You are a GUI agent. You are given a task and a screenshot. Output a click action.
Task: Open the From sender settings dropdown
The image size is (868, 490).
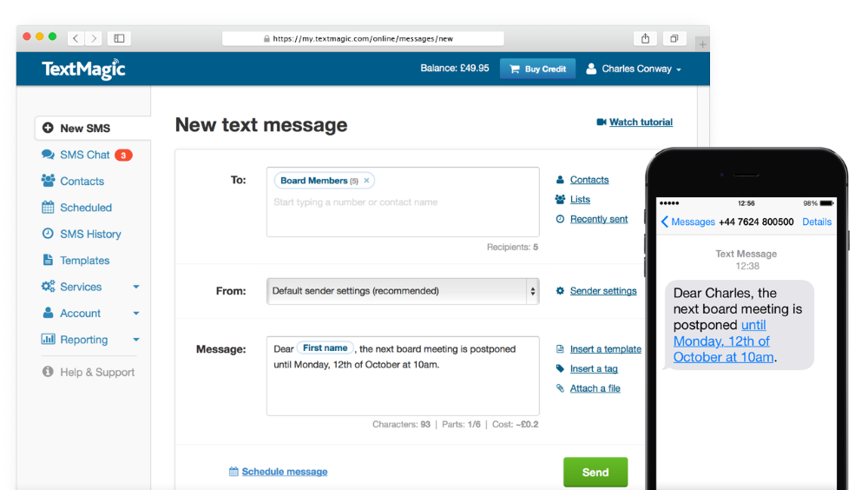(403, 291)
